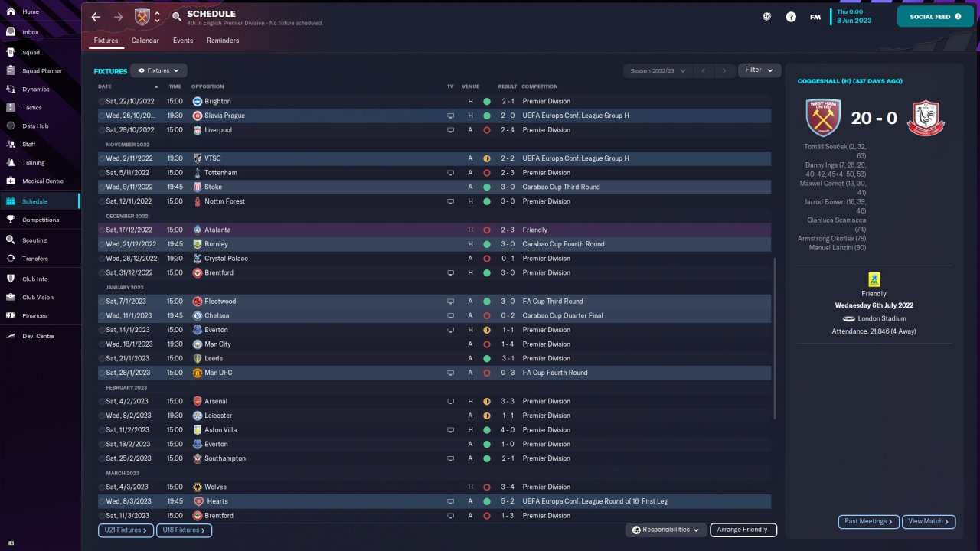Switch to the Fixtures tab
Viewport: 980px width, 551px height.
[x=106, y=41]
